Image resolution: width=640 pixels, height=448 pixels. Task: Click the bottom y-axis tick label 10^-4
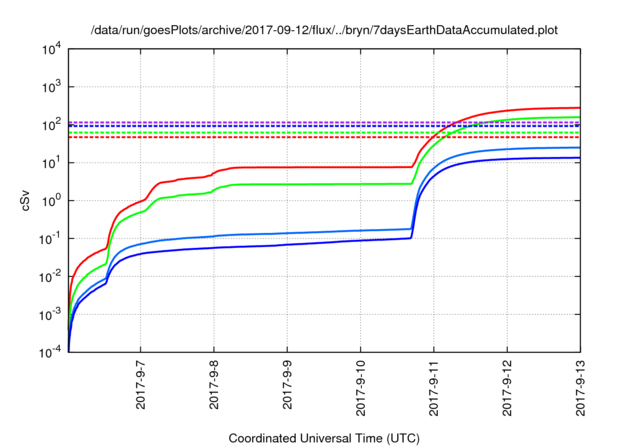click(49, 352)
